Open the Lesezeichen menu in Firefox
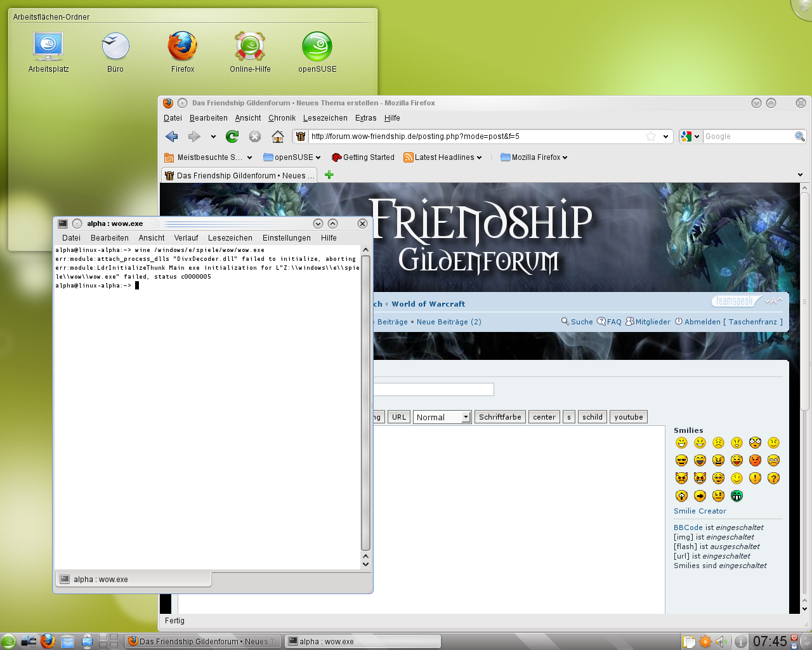Image resolution: width=812 pixels, height=650 pixels. (x=325, y=118)
